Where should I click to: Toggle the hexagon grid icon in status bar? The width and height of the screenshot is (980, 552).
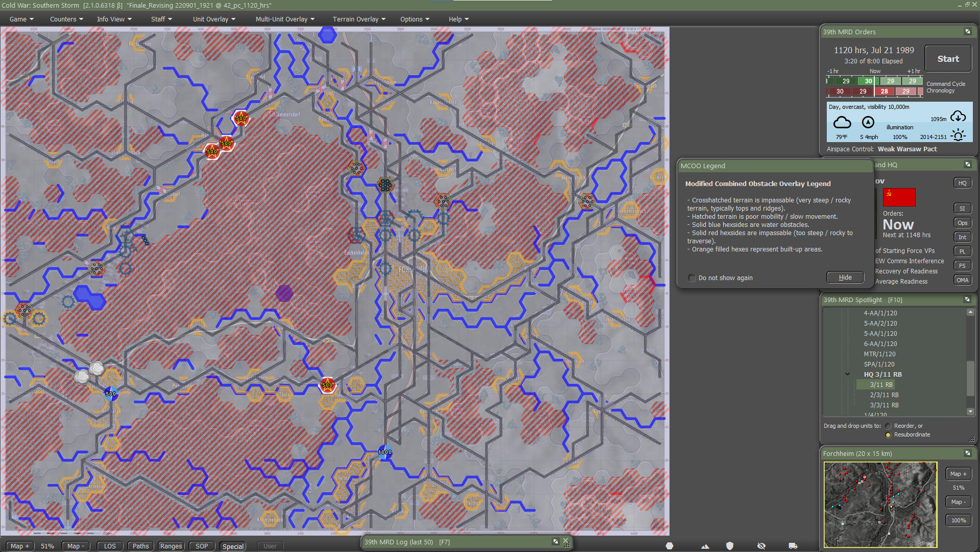(669, 545)
